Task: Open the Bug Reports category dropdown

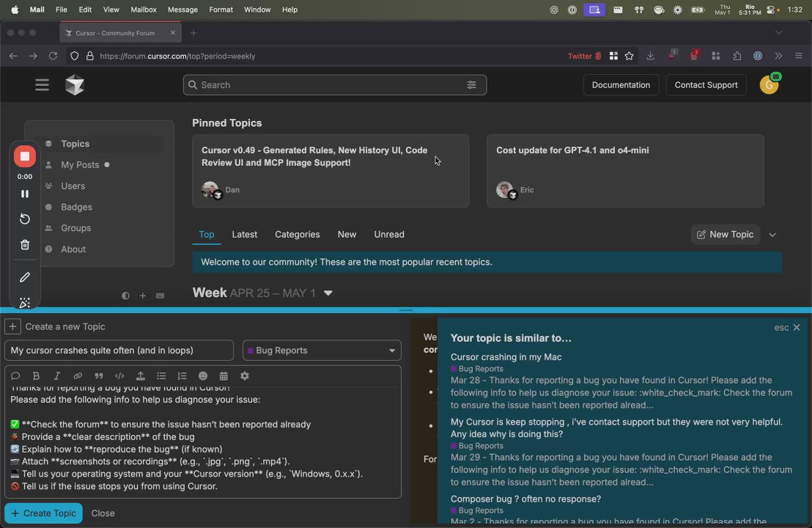Action: (322, 351)
